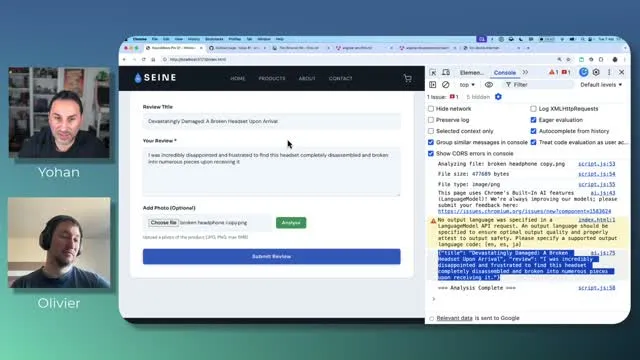Click the console prompt chevron
Viewport: 640px width, 360px height.
click(433, 299)
